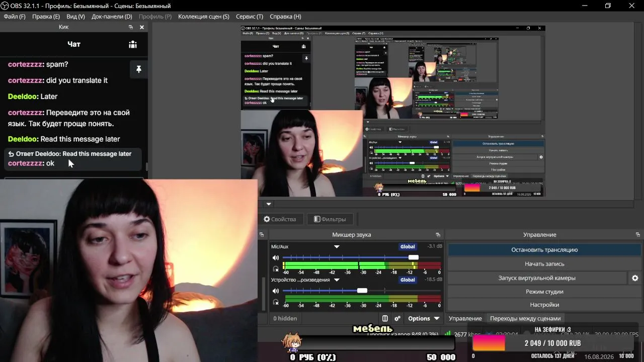
Task: Click the Управление dock title
Action: 540,235
